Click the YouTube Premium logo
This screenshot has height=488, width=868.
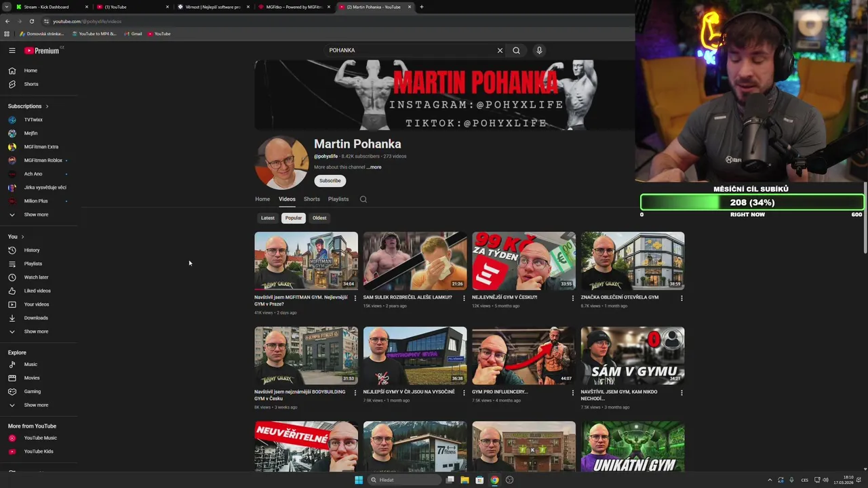point(42,50)
